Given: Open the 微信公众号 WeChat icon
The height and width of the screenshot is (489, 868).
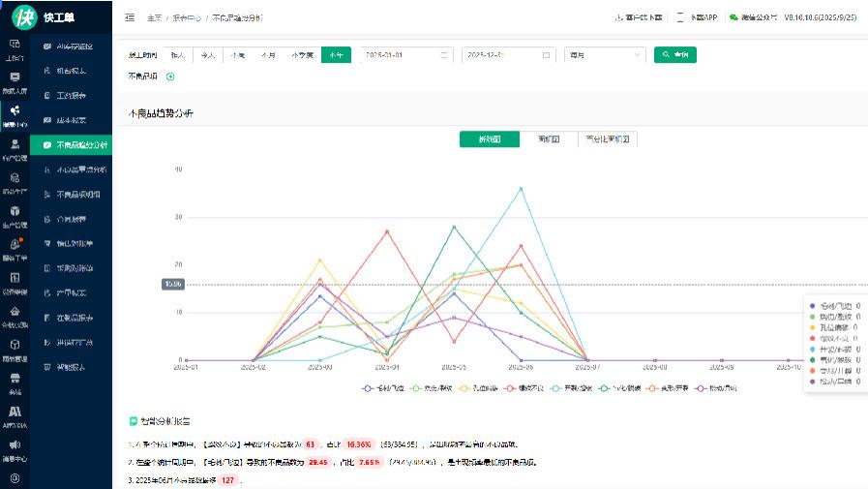Looking at the screenshot, I should point(733,17).
